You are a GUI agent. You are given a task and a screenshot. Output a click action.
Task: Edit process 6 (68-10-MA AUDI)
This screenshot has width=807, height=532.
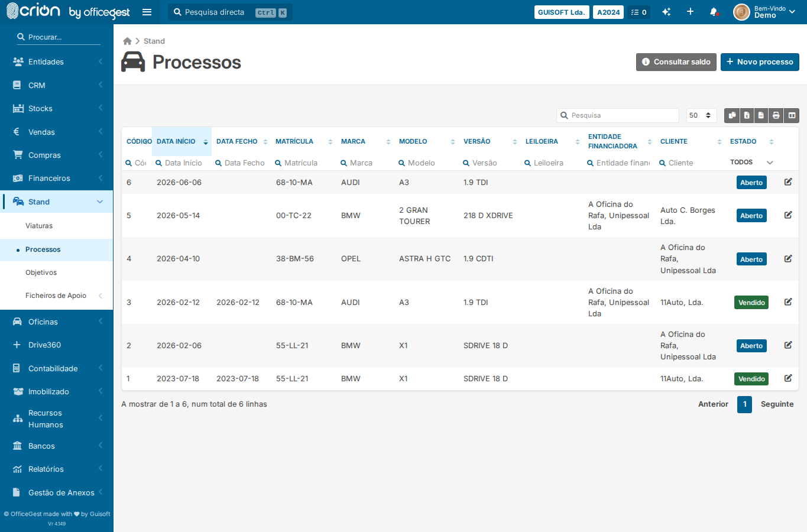[x=788, y=182]
